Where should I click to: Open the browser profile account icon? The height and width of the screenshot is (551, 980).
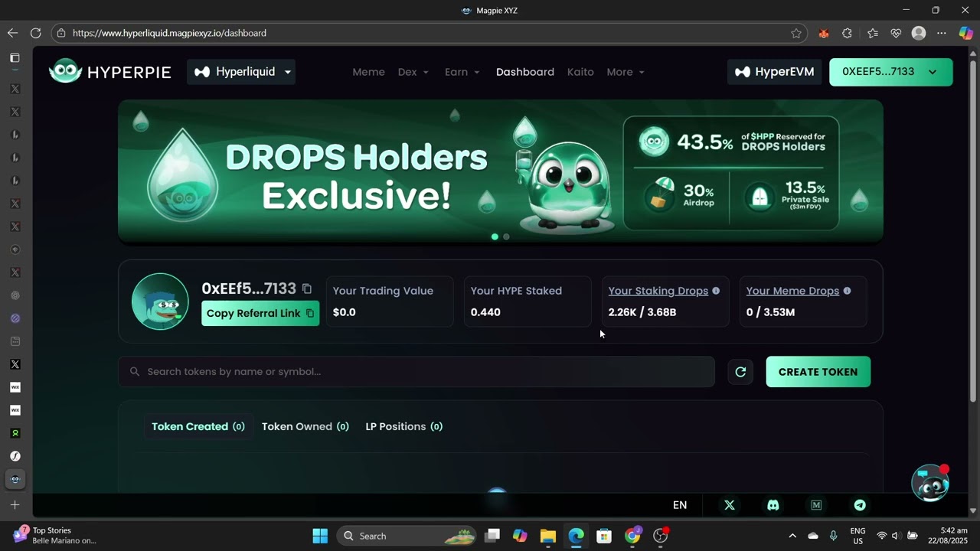coord(919,33)
